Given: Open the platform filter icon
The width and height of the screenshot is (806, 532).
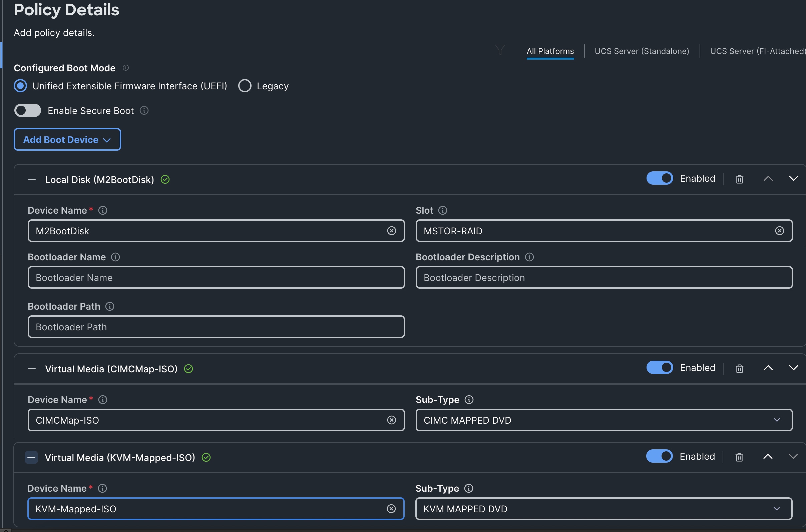Looking at the screenshot, I should [500, 50].
